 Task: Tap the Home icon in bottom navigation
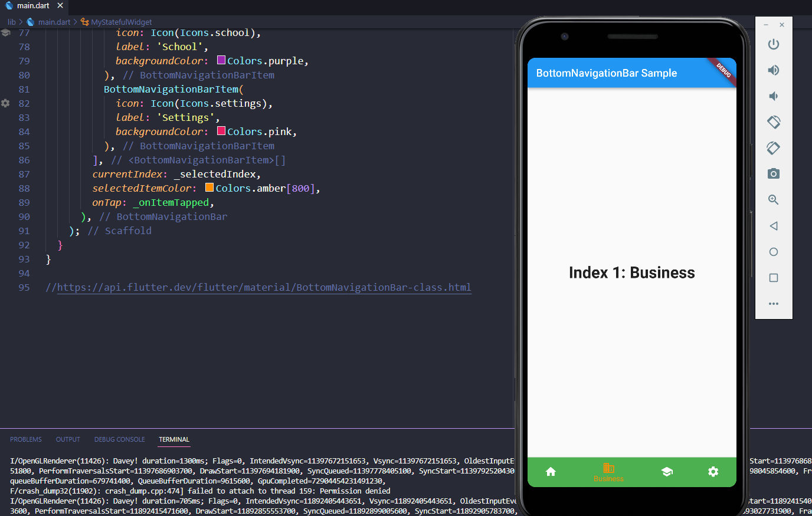[x=551, y=472]
